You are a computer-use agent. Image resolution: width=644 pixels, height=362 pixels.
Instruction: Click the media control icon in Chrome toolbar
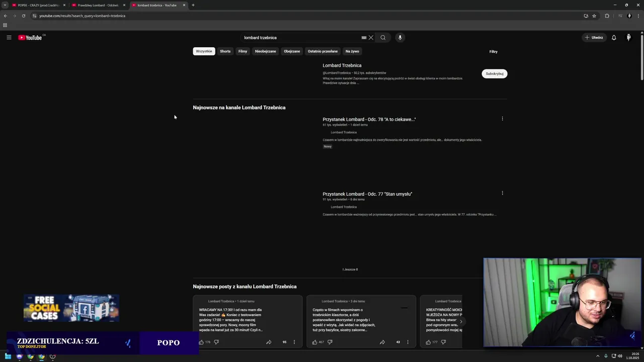[x=620, y=16]
